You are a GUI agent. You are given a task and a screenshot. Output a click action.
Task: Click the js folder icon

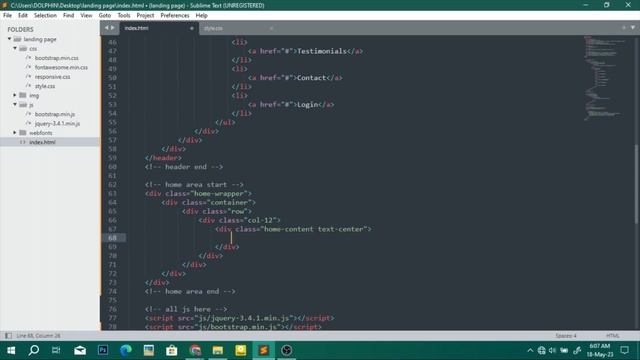[x=23, y=104]
